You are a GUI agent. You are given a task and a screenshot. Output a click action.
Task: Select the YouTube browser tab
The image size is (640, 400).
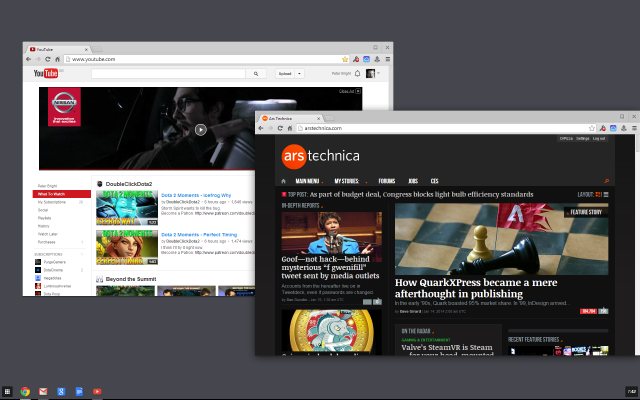pyautogui.click(x=58, y=49)
